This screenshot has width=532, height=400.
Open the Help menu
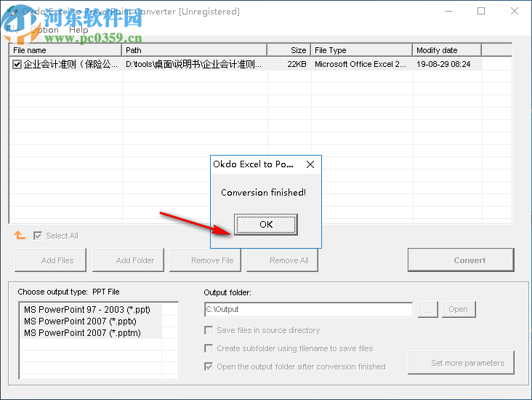(78, 30)
